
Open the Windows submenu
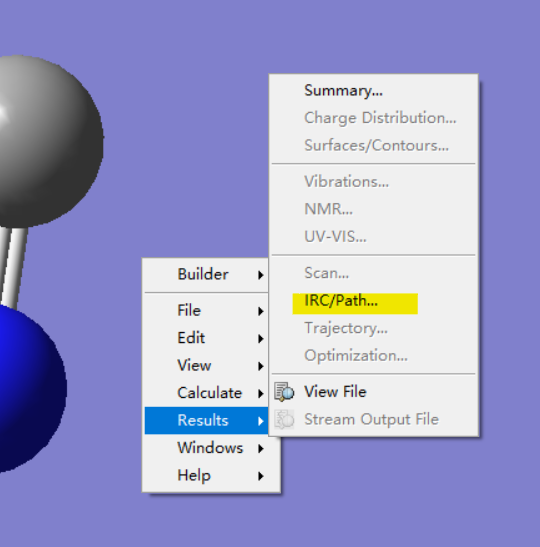click(x=211, y=448)
